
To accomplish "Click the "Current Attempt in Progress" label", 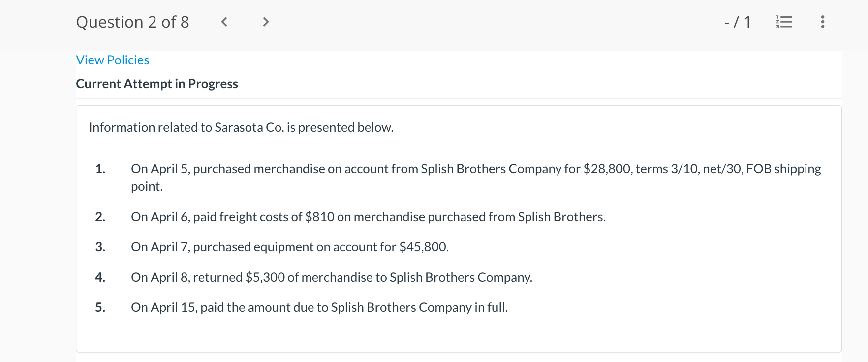I will [x=157, y=84].
